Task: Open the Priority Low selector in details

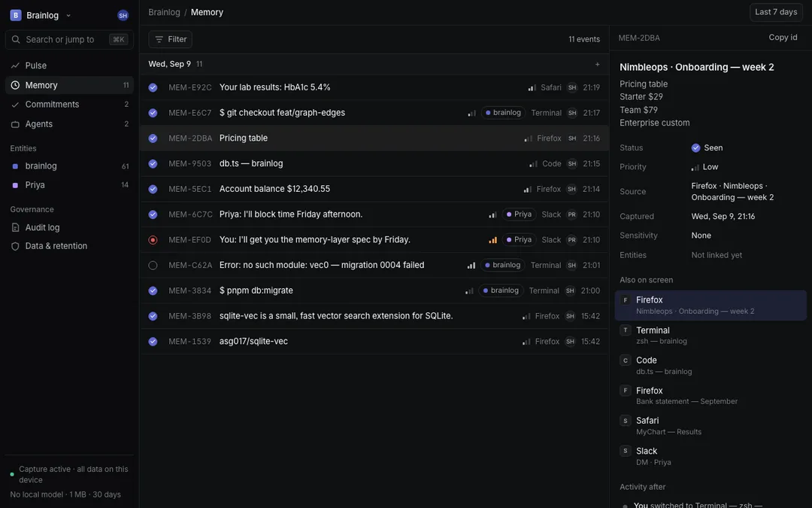Action: coord(704,167)
